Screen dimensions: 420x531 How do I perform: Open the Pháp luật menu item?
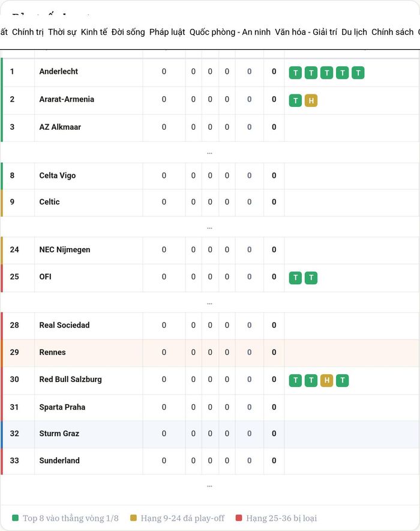[167, 32]
